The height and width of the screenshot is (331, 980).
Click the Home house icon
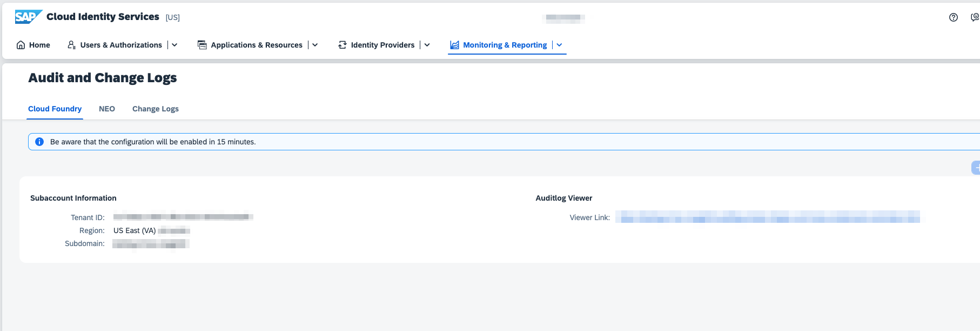pyautogui.click(x=21, y=45)
